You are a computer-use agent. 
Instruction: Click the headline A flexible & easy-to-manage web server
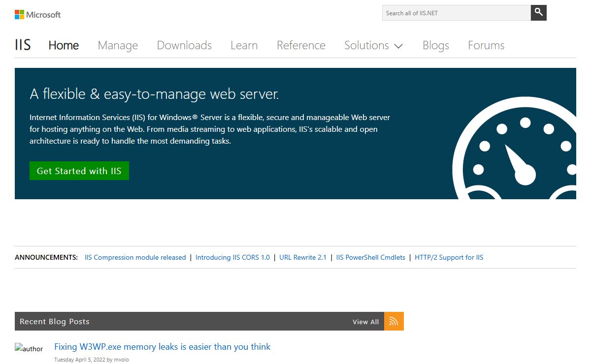click(x=154, y=94)
